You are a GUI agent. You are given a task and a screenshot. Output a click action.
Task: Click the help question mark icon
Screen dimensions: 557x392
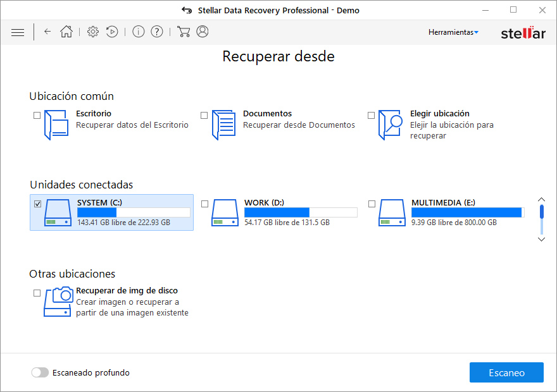[156, 32]
